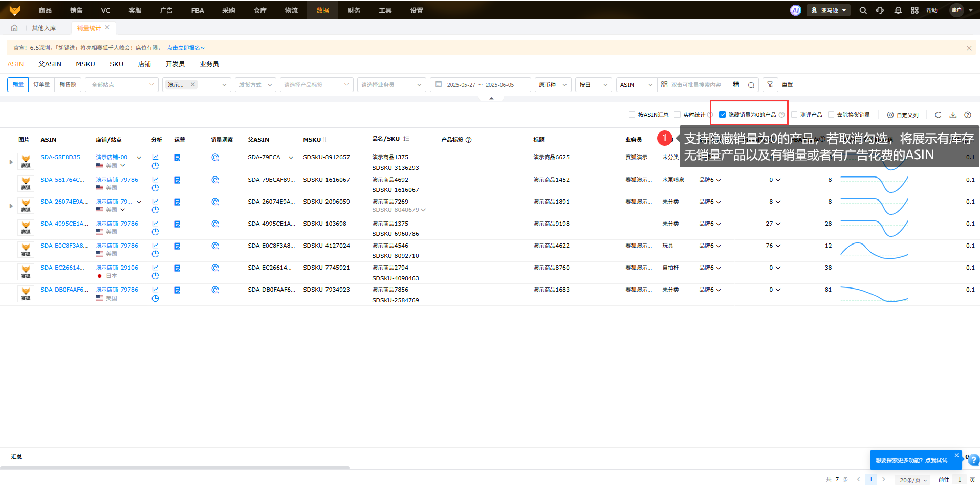This screenshot has width=980, height=488.
Task: Switch to the 父ASIN tab
Action: (x=50, y=64)
